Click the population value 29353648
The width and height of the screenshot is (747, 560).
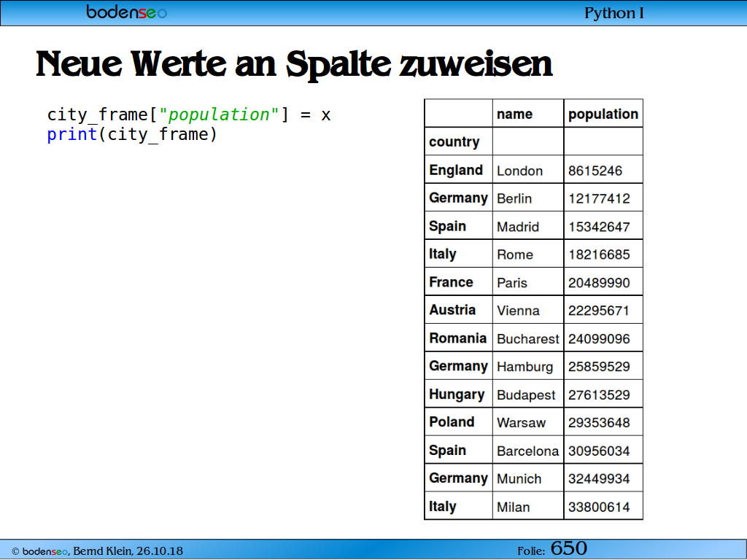click(599, 423)
